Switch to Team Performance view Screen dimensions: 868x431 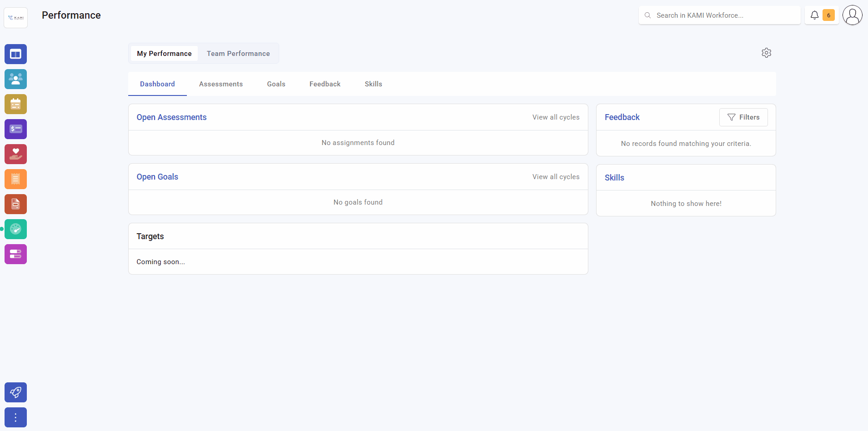tap(238, 53)
